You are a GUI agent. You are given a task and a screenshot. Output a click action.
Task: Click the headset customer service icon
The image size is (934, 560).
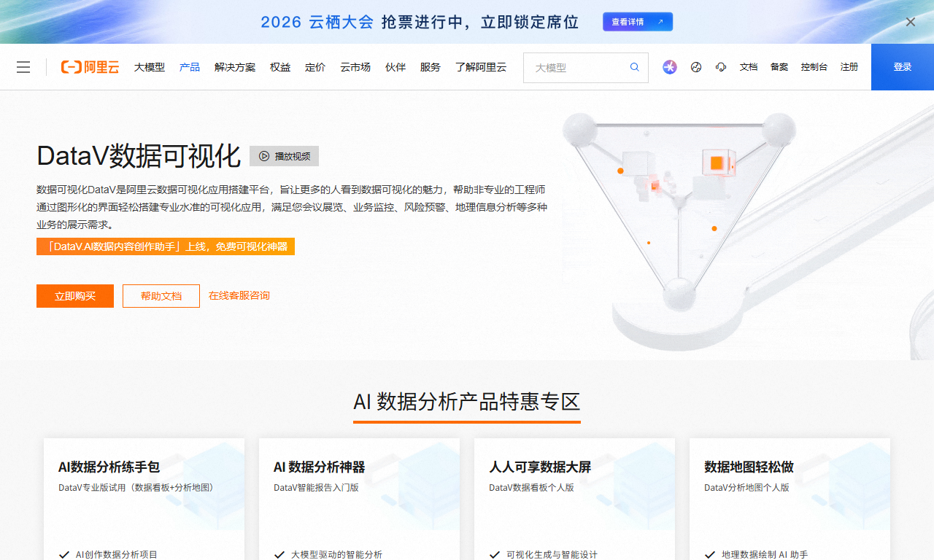(721, 67)
